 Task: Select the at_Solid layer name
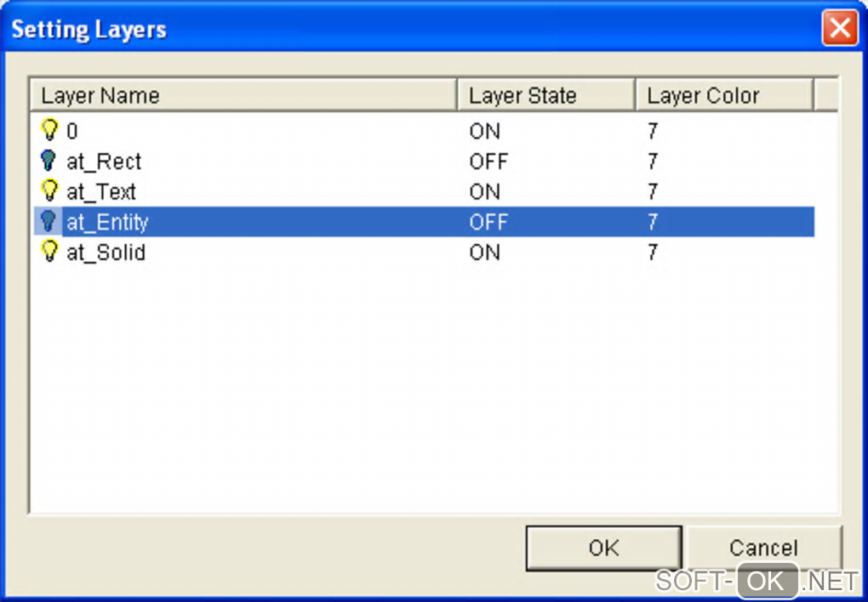click(x=106, y=253)
